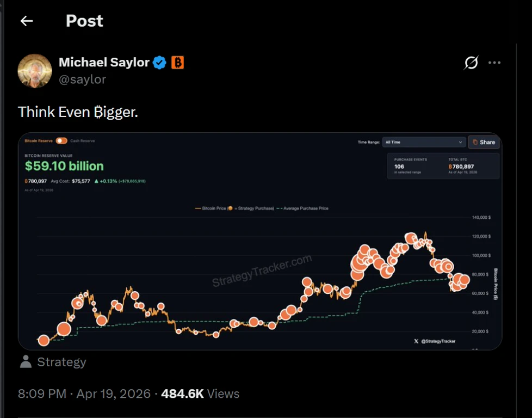Click the 484.6K Views count
Viewport: 532px width, 418px height.
pos(200,394)
